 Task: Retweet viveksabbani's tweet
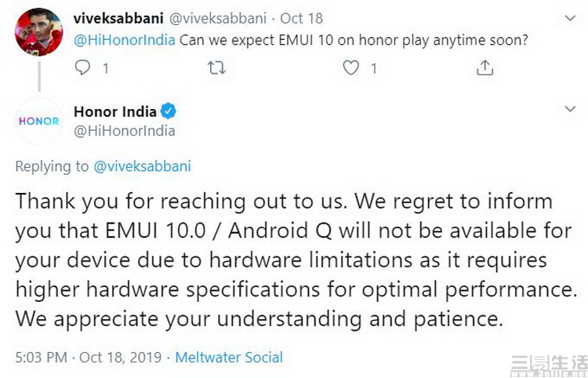pyautogui.click(x=215, y=68)
